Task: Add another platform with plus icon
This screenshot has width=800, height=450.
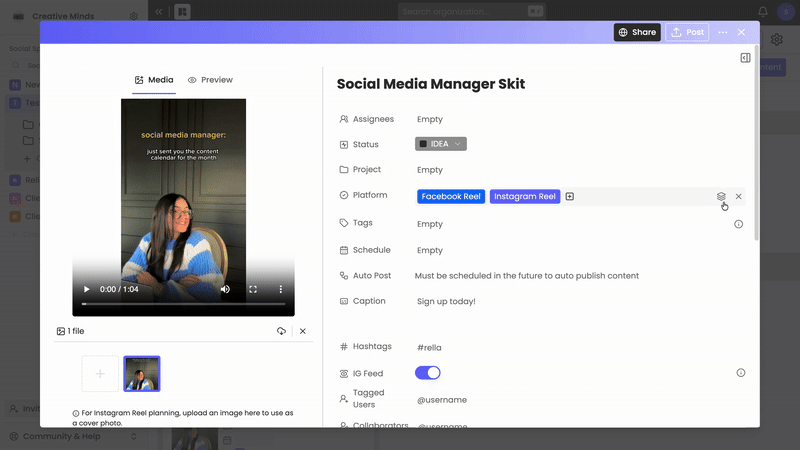Action: point(569,196)
